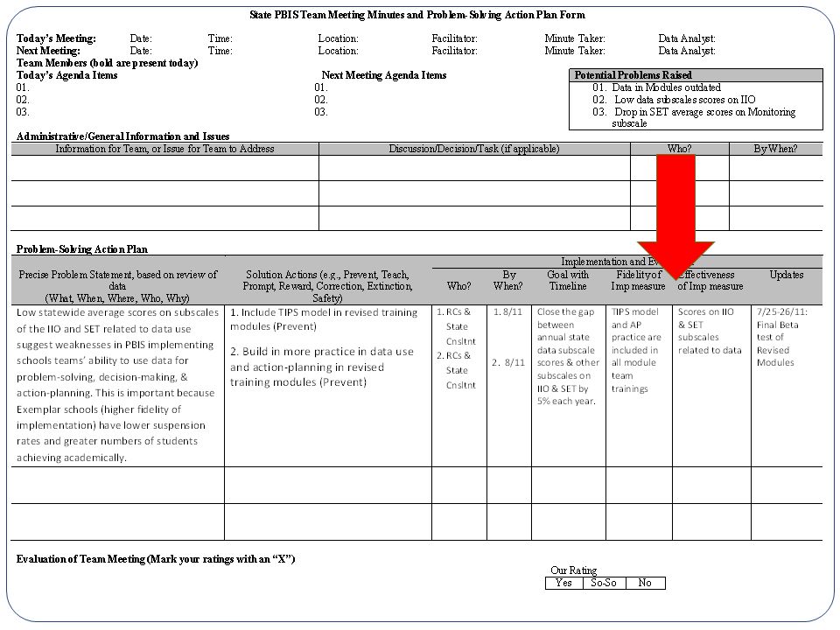Click the 'Today's Agenda Items' heading
The height and width of the screenshot is (630, 840).
[67, 75]
